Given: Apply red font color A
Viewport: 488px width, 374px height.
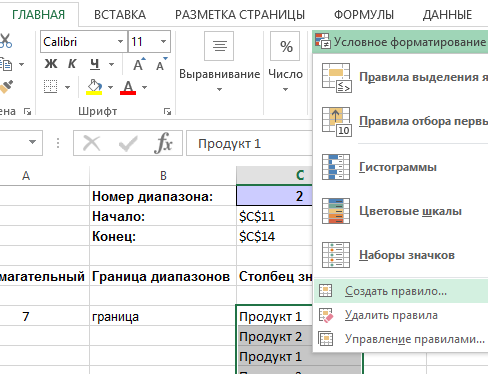Looking at the screenshot, I should pyautogui.click(x=128, y=87).
